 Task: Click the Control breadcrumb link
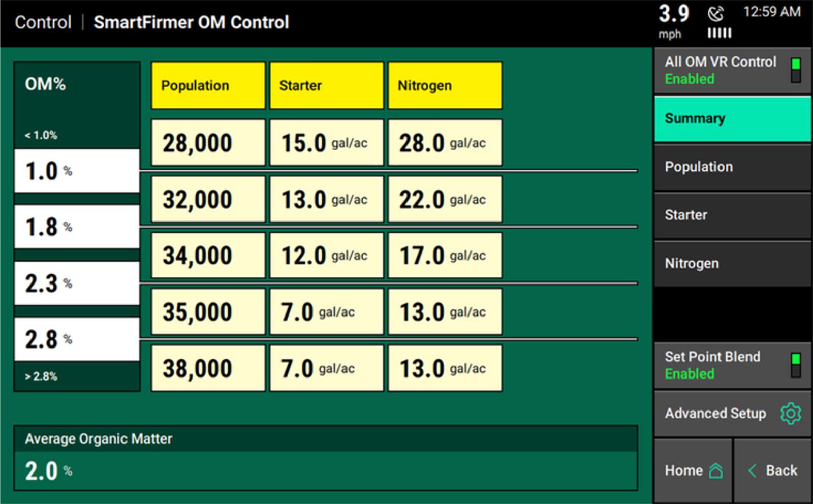pyautogui.click(x=43, y=22)
